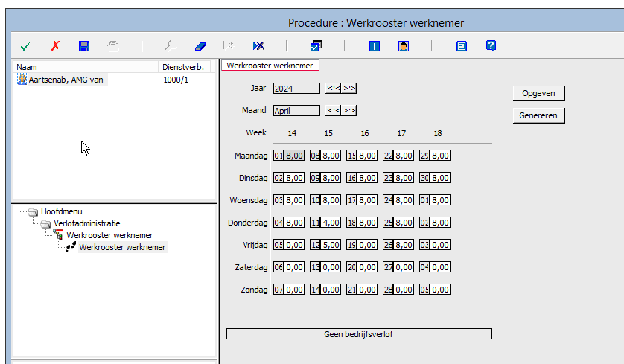Open the checkbox selection window icon

316,46
